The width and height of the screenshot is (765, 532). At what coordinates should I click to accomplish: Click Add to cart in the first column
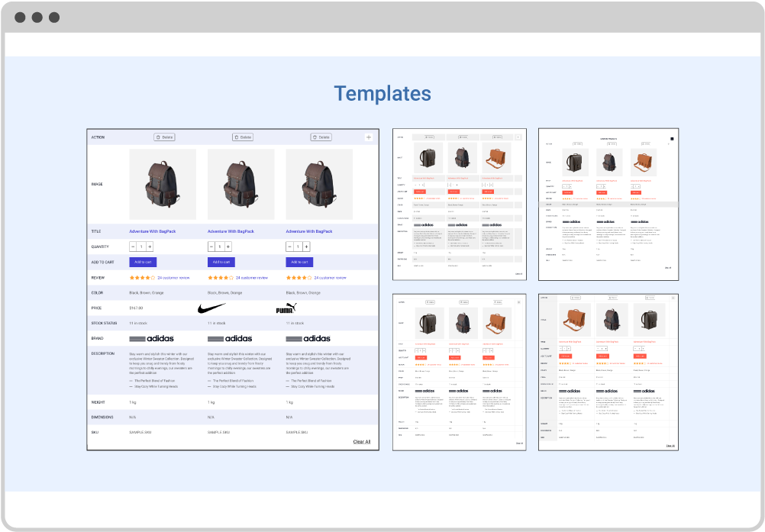(143, 263)
